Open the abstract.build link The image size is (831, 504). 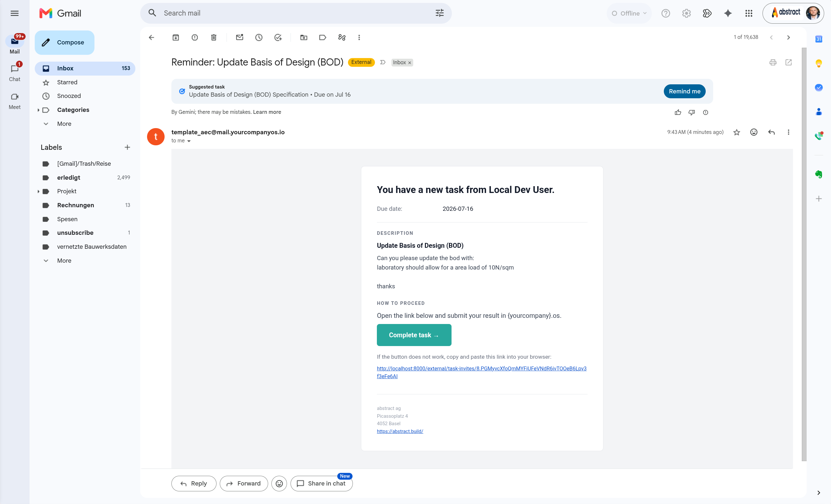tap(400, 431)
